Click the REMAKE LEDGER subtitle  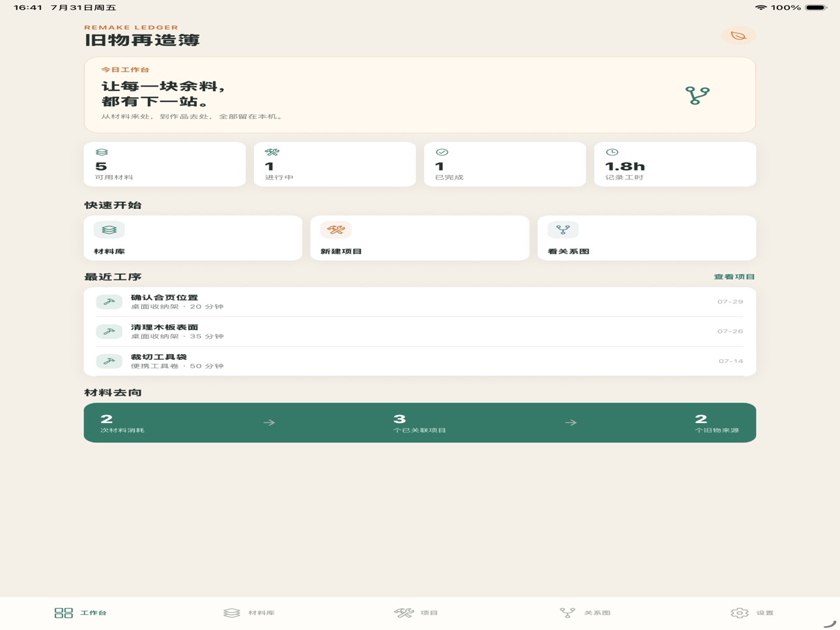tap(131, 27)
